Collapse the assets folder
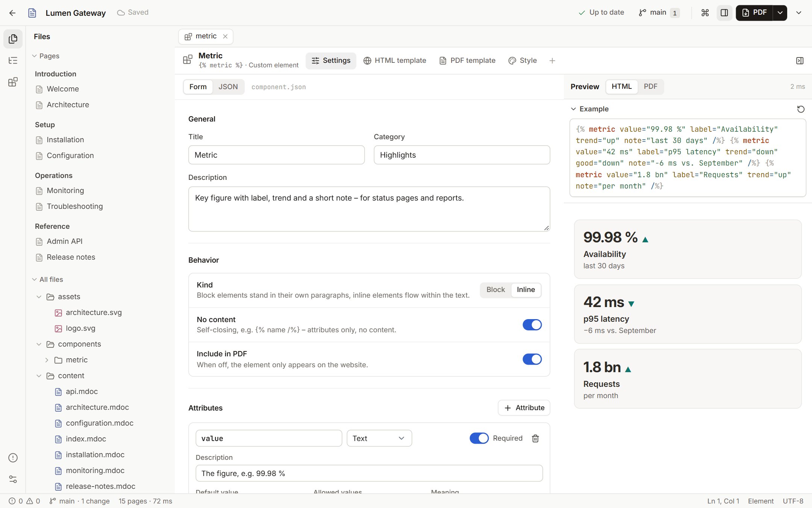This screenshot has width=812, height=508. (39, 297)
